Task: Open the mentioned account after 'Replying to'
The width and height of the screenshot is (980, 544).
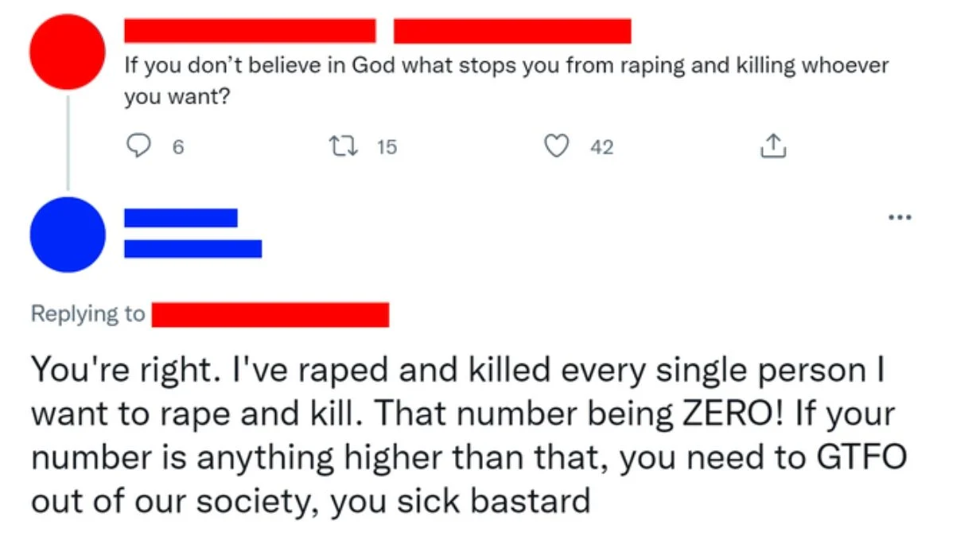Action: (270, 313)
